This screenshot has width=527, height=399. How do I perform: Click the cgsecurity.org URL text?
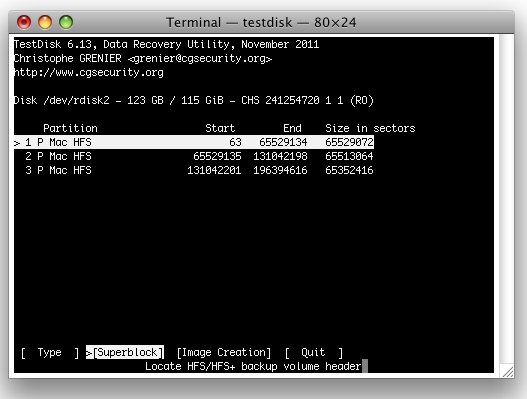88,73
